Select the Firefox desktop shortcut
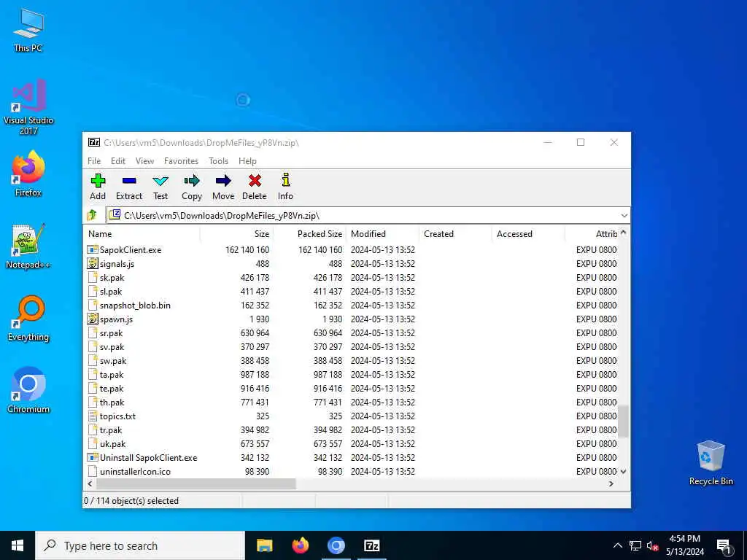 pyautogui.click(x=28, y=174)
